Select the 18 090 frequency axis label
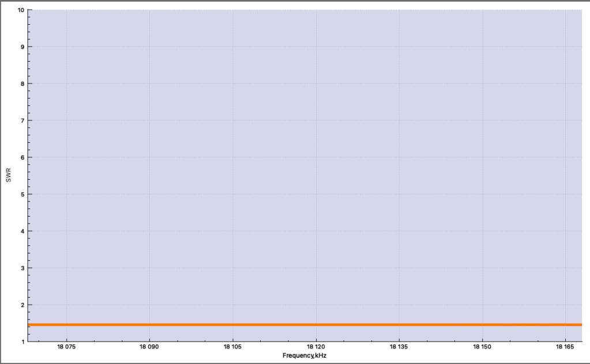 coord(149,347)
